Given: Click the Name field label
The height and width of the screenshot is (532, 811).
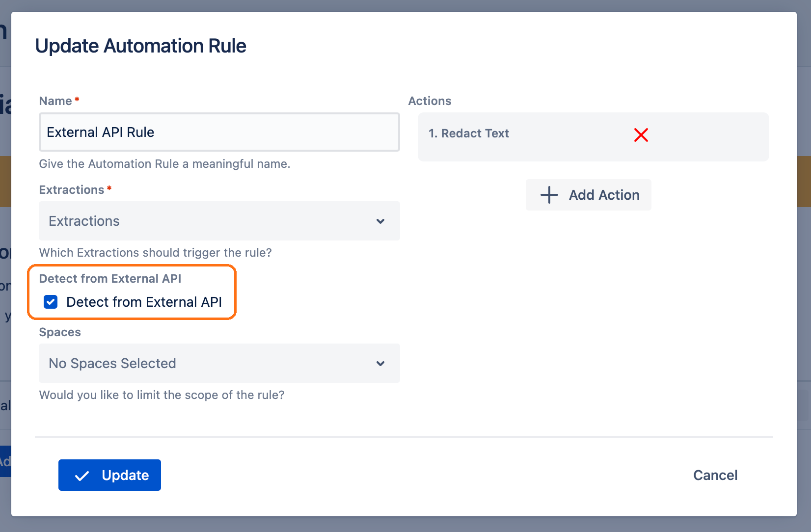Looking at the screenshot, I should (x=55, y=101).
